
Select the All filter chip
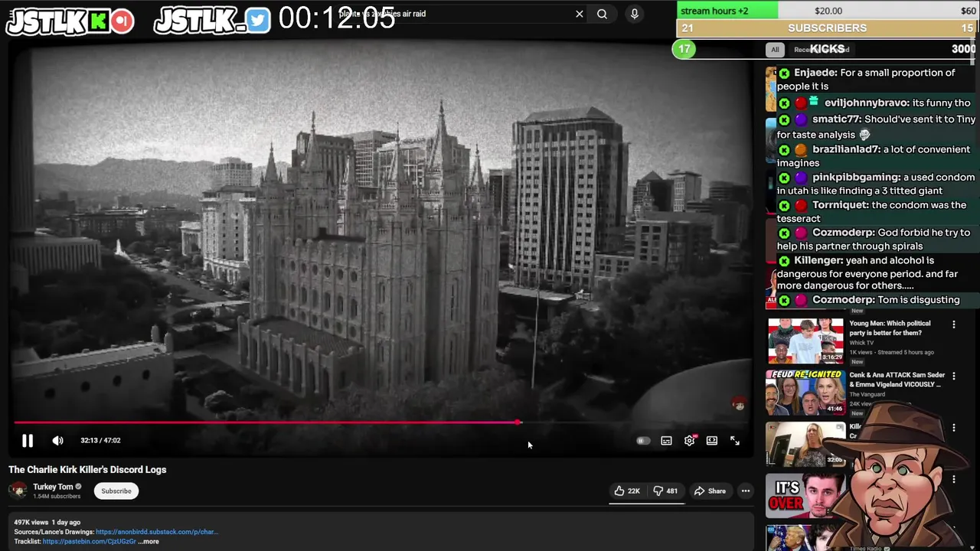point(775,50)
